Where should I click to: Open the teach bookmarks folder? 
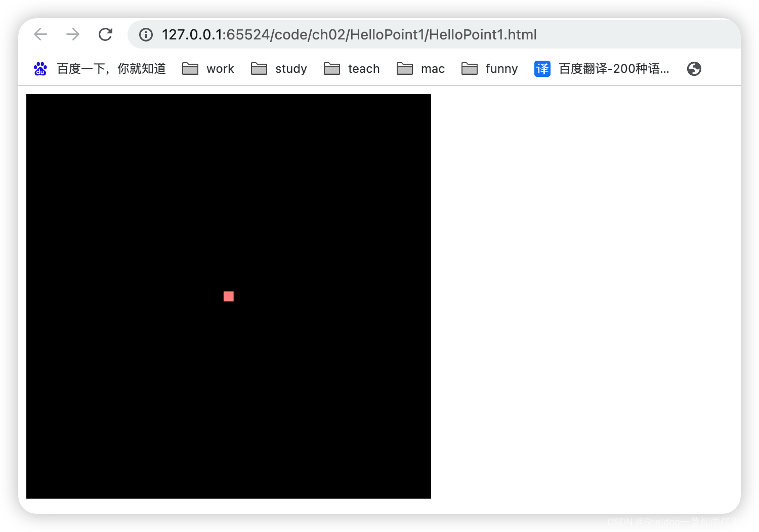(x=352, y=69)
